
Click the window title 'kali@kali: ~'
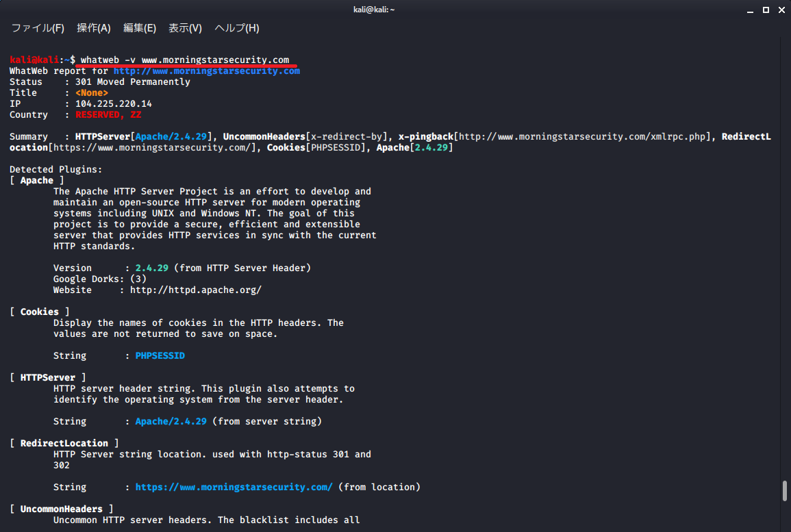pos(374,10)
